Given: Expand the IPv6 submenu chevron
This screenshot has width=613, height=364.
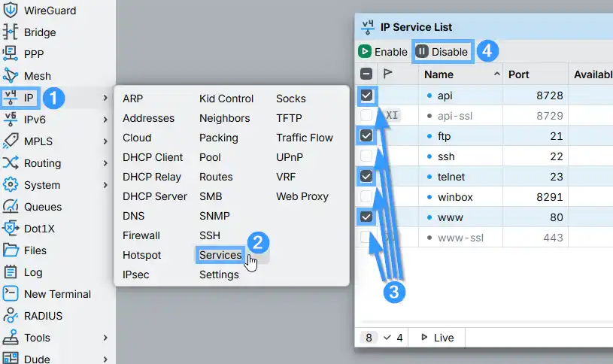Looking at the screenshot, I should coord(105,120).
